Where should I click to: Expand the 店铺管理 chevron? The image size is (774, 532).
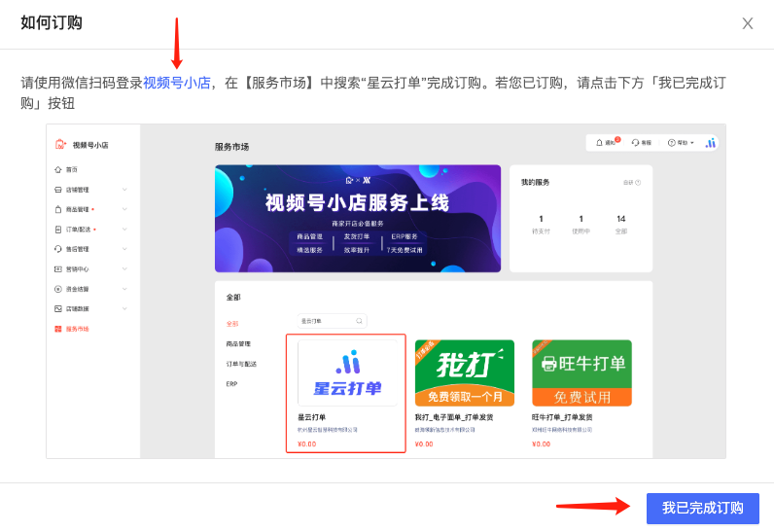[x=124, y=190]
